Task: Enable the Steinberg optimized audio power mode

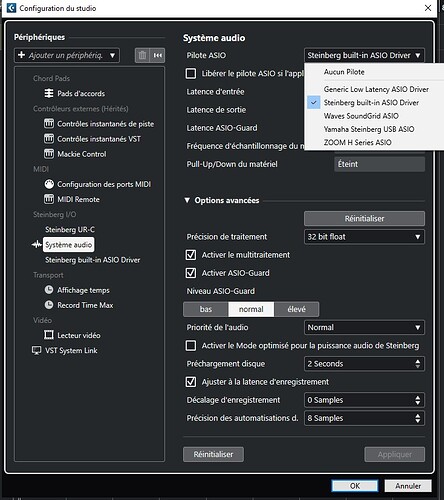Action: pyautogui.click(x=191, y=346)
